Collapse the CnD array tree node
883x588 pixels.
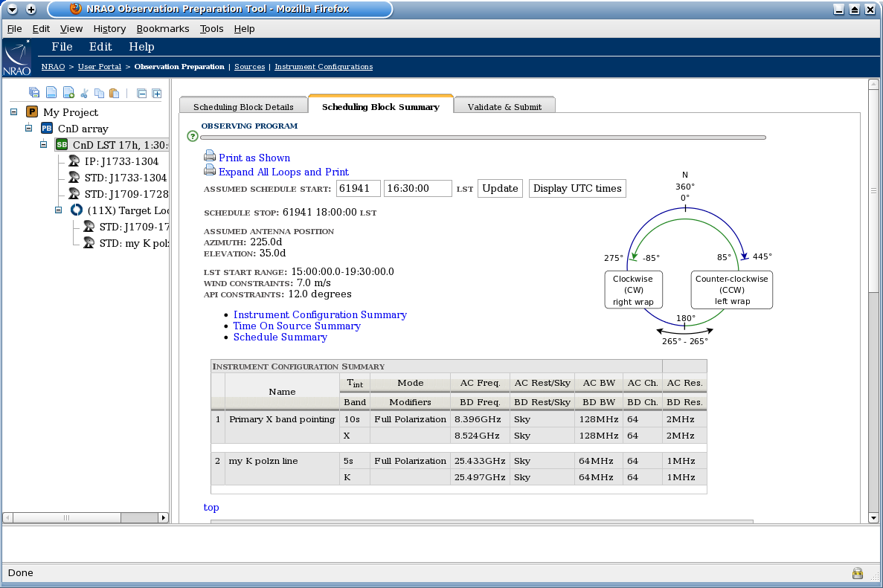tap(28, 128)
